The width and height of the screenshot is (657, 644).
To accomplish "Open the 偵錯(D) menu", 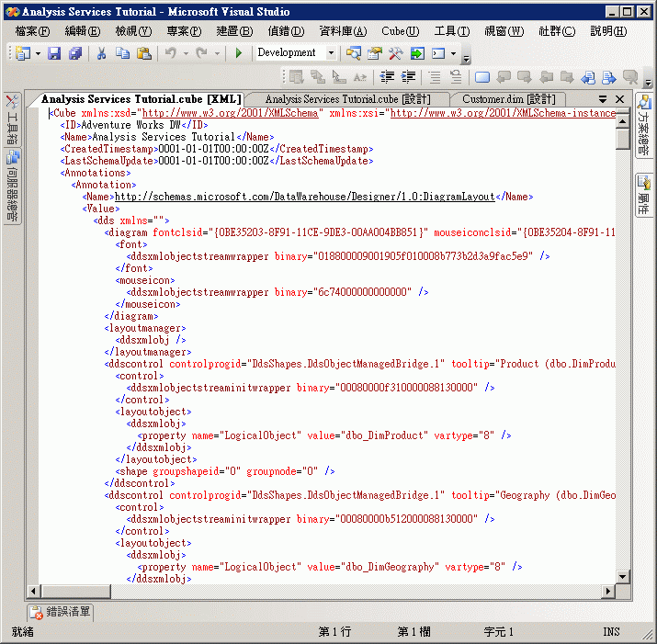I will pyautogui.click(x=286, y=31).
